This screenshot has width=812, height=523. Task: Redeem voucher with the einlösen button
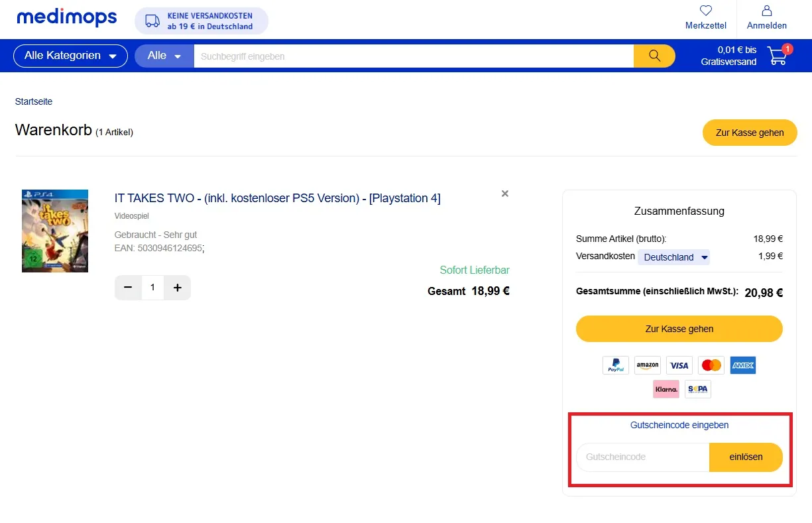746,457
